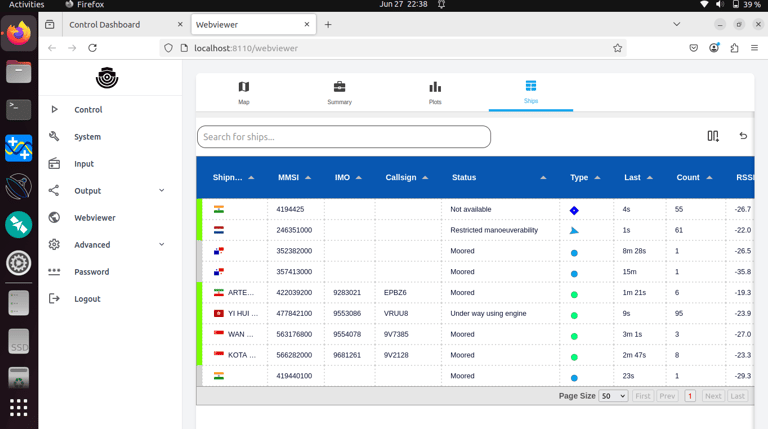Click the Webviewer globe icon
768x429 pixels.
54,217
